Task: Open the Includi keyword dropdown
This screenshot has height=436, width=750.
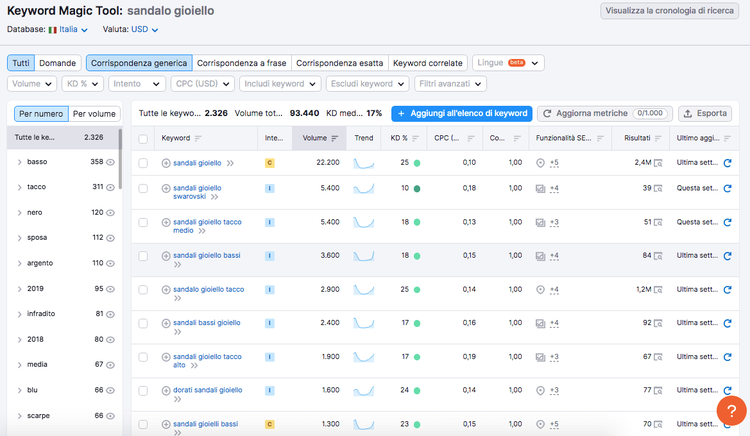Action: pyautogui.click(x=280, y=84)
